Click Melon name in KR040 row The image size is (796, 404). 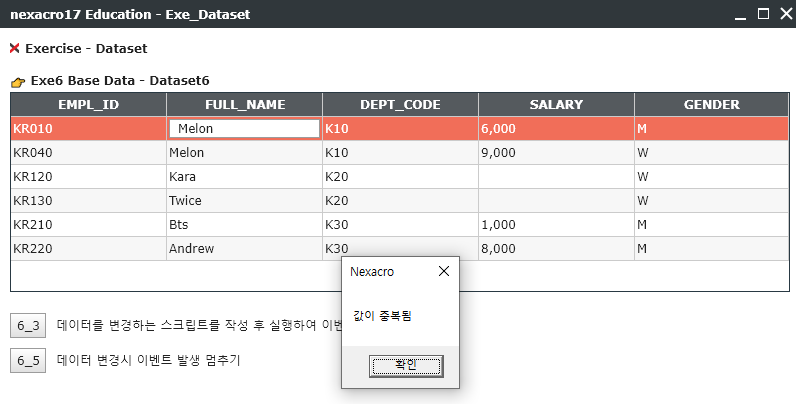coord(245,153)
